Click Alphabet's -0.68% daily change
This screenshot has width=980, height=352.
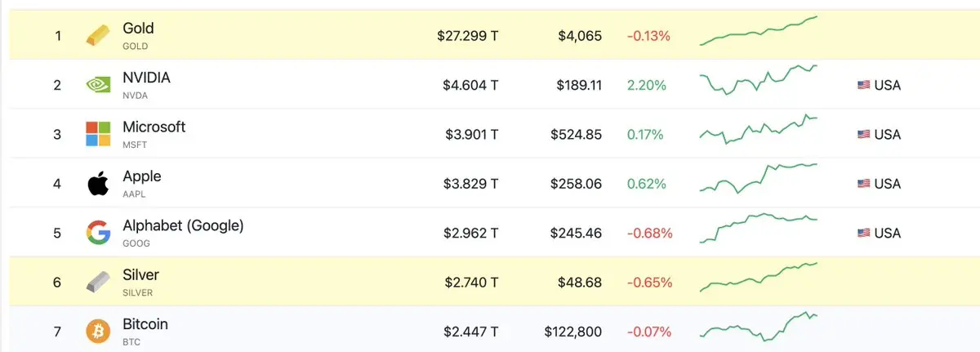point(649,233)
